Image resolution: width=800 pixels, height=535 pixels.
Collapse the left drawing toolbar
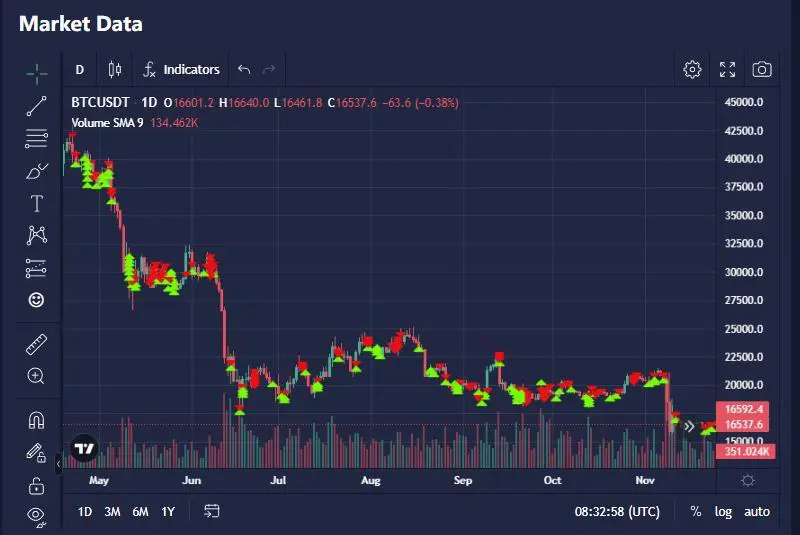coord(58,464)
